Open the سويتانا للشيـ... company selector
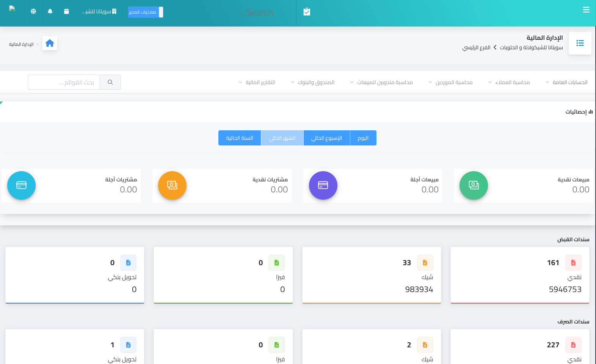Screen dimensions: 596x364 click(x=99, y=12)
